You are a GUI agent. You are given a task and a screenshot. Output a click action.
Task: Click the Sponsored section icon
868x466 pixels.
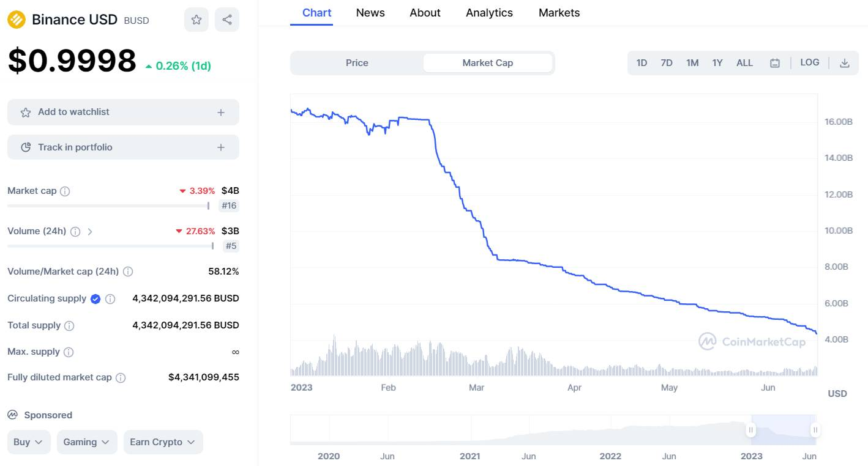click(12, 415)
